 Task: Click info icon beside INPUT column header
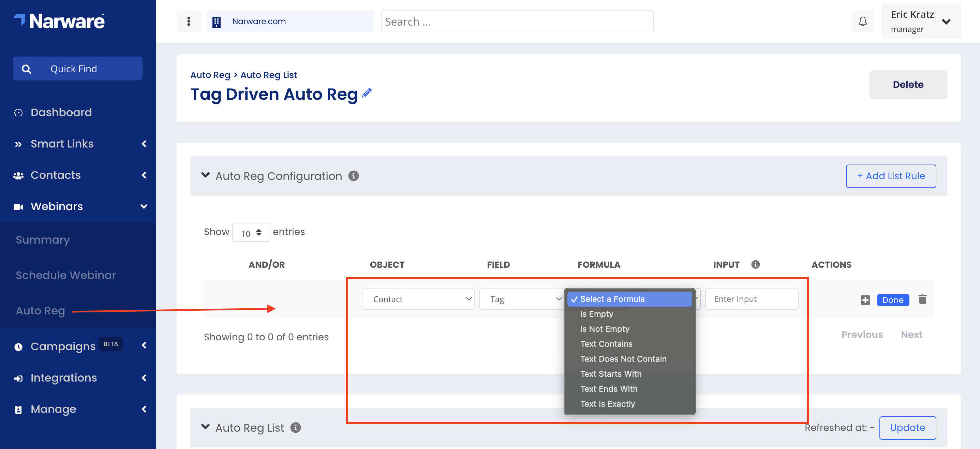click(756, 265)
